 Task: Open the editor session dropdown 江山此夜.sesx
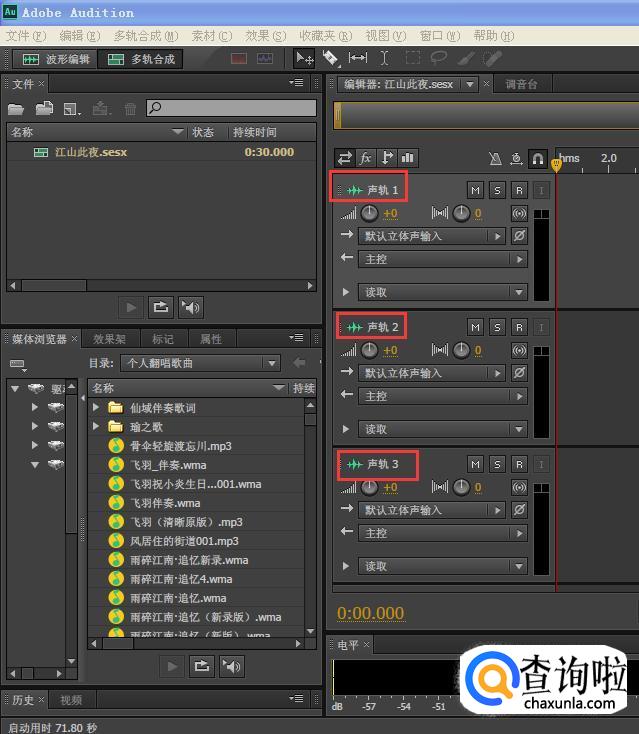407,85
